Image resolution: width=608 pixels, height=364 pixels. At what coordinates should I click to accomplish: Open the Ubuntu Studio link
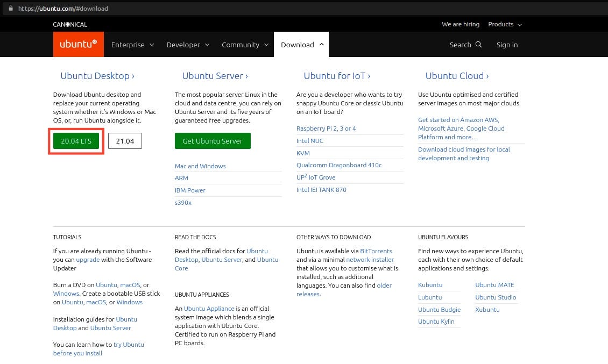(496, 297)
